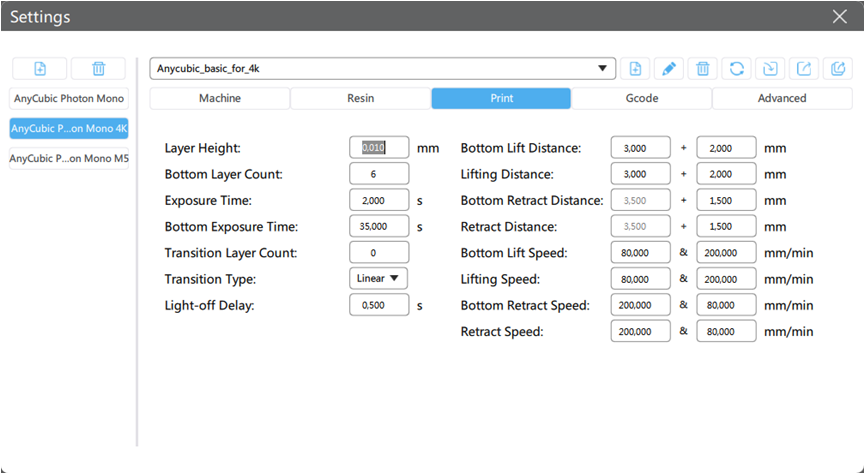Click the greyed first Bottom Retract Distance field

point(640,200)
